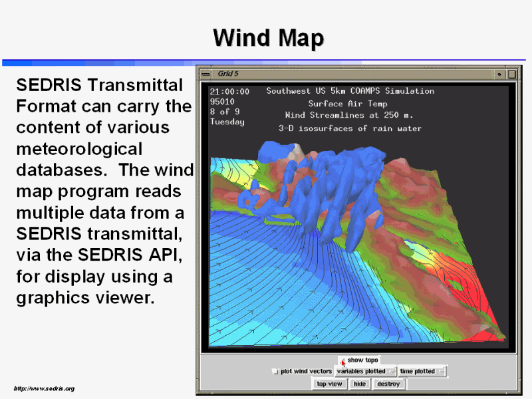
Task: Click the Wind Map slide title
Action: click(x=268, y=38)
